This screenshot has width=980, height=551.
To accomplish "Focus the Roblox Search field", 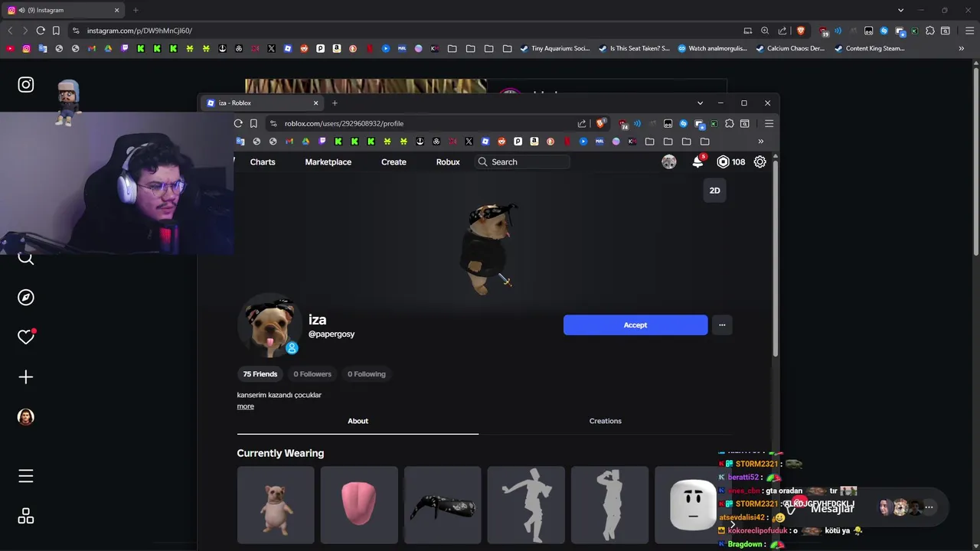I will 522,162.
